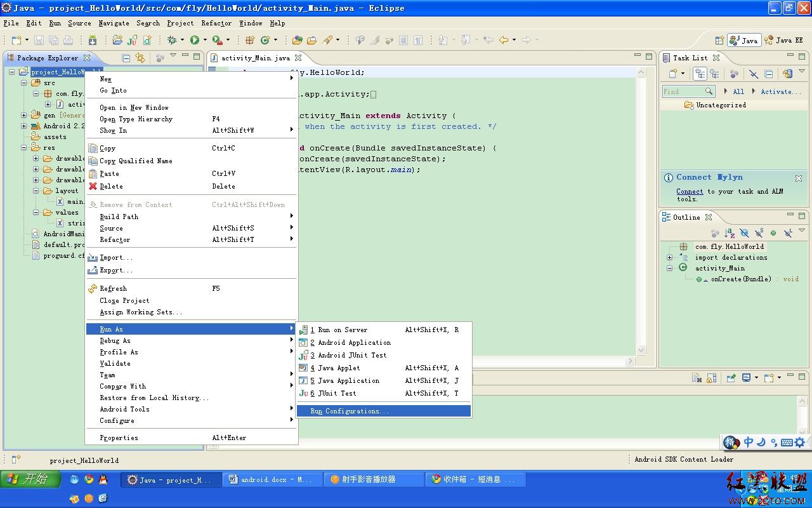
Task: Choose Run Configurations... menu entry
Action: pos(384,411)
